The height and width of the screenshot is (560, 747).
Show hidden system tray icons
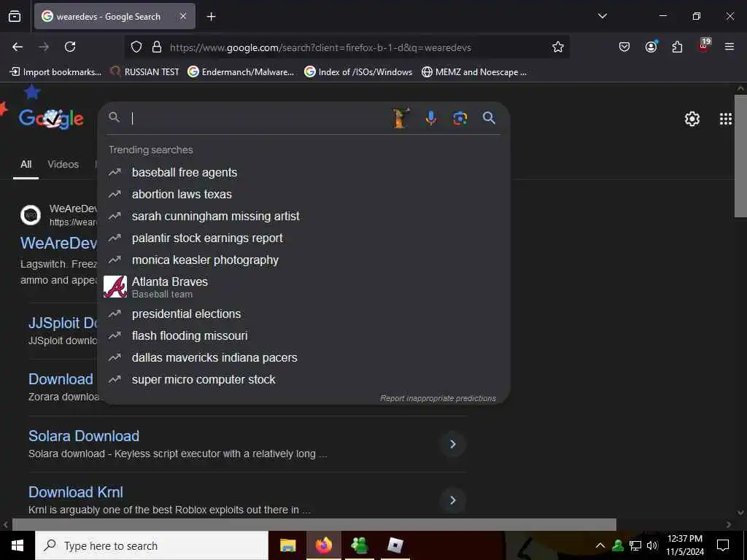coord(600,545)
